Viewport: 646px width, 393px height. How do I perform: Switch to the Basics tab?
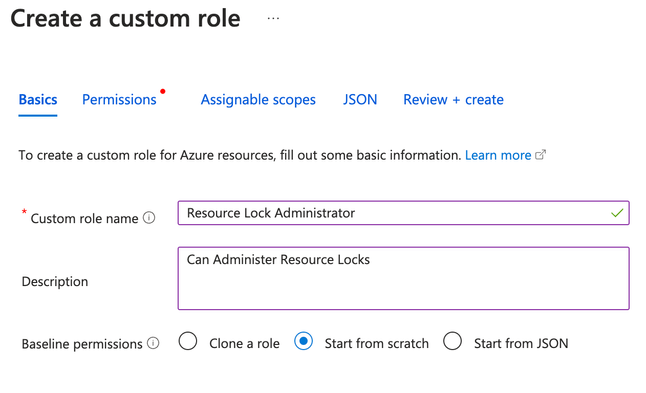pyautogui.click(x=38, y=100)
